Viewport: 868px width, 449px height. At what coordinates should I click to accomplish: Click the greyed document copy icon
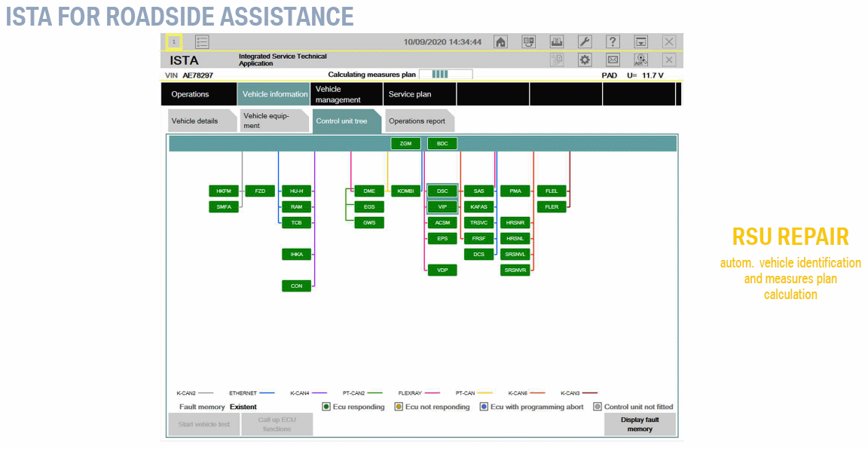(x=557, y=60)
